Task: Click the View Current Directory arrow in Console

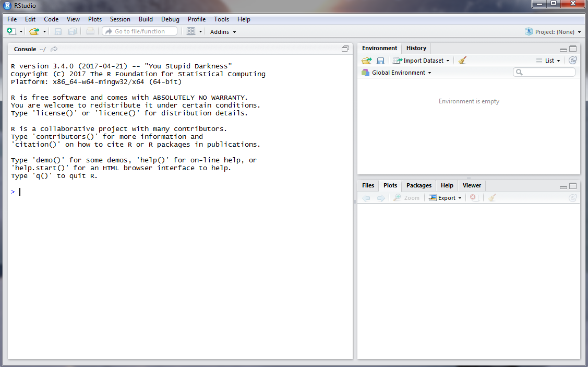Action: pyautogui.click(x=54, y=49)
